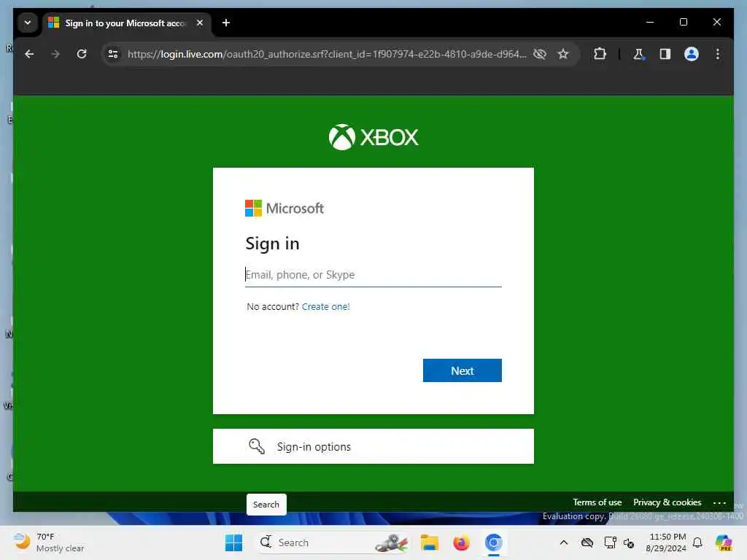Open the tab search dropdown arrow
Screen dimensions: 747x560
tap(28, 23)
